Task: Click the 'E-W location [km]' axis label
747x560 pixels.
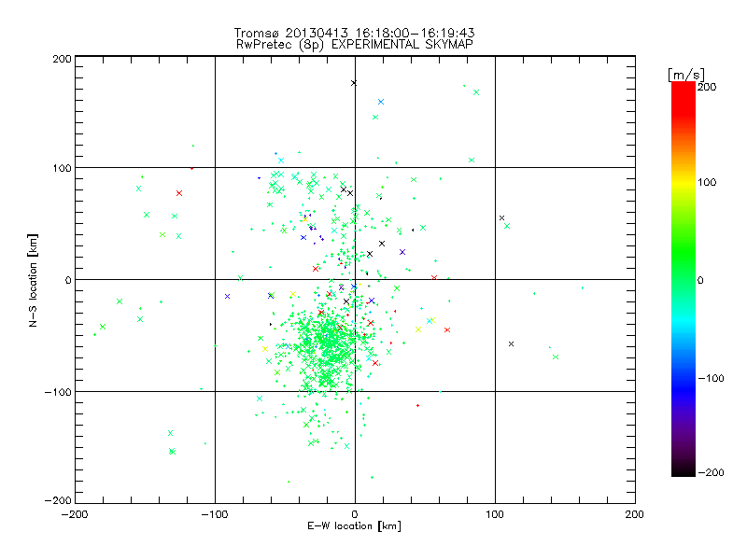Action: [x=354, y=525]
